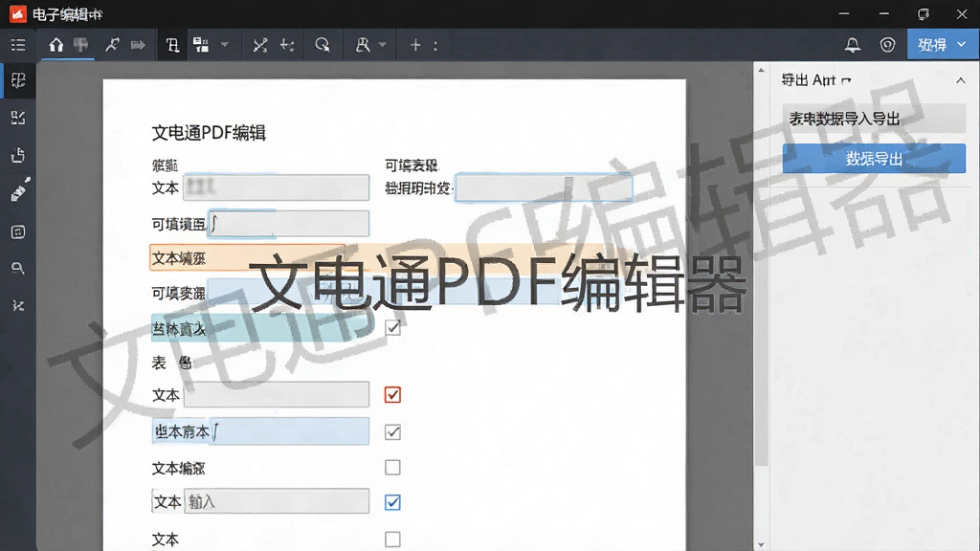Click the user stamp icon in toolbar
980x551 pixels.
click(x=363, y=45)
